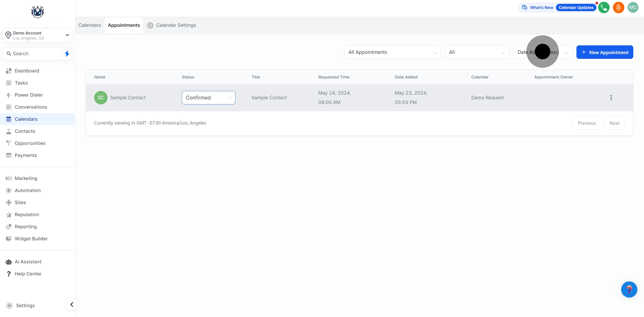This screenshot has height=317, width=644.
Task: Switch to the Calendars tab
Action: click(89, 25)
